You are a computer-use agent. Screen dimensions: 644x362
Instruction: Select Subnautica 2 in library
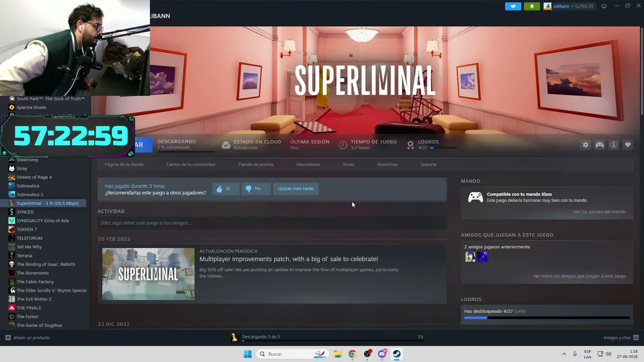point(30,195)
